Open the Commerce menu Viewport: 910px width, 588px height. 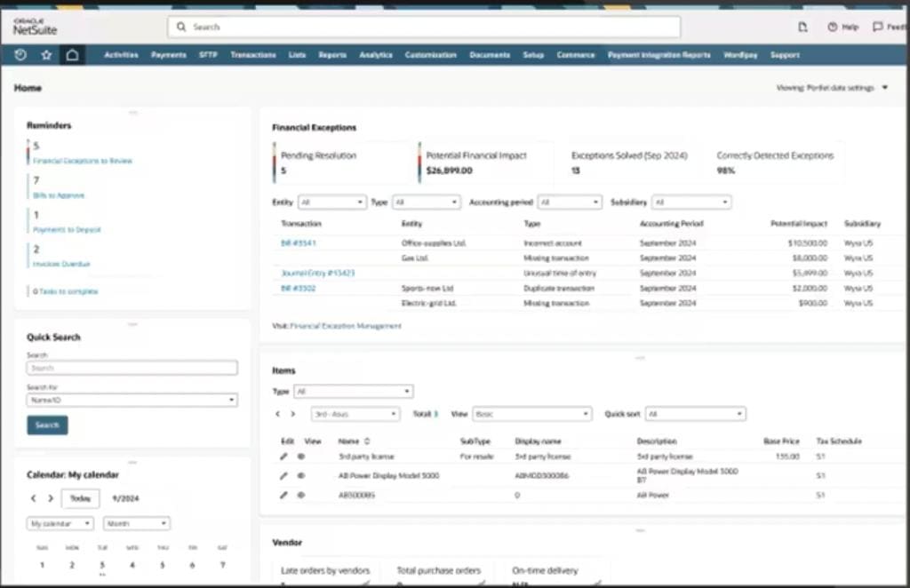coord(576,55)
